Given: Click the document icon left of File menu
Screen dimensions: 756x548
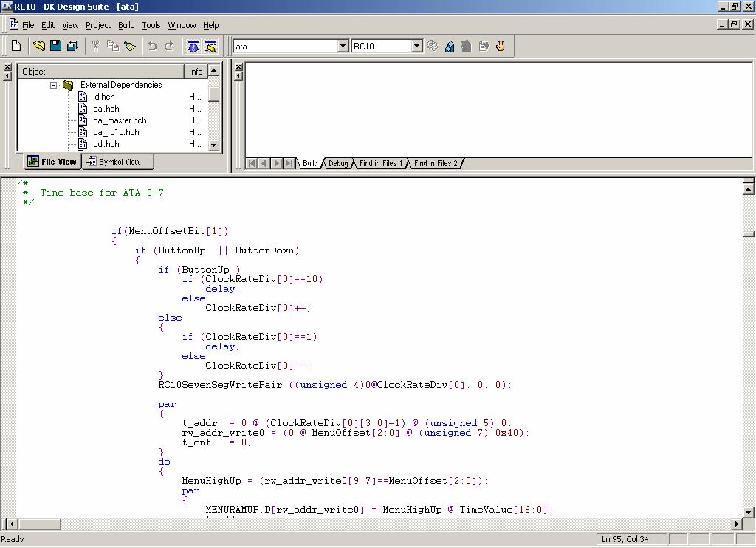Looking at the screenshot, I should [14, 24].
